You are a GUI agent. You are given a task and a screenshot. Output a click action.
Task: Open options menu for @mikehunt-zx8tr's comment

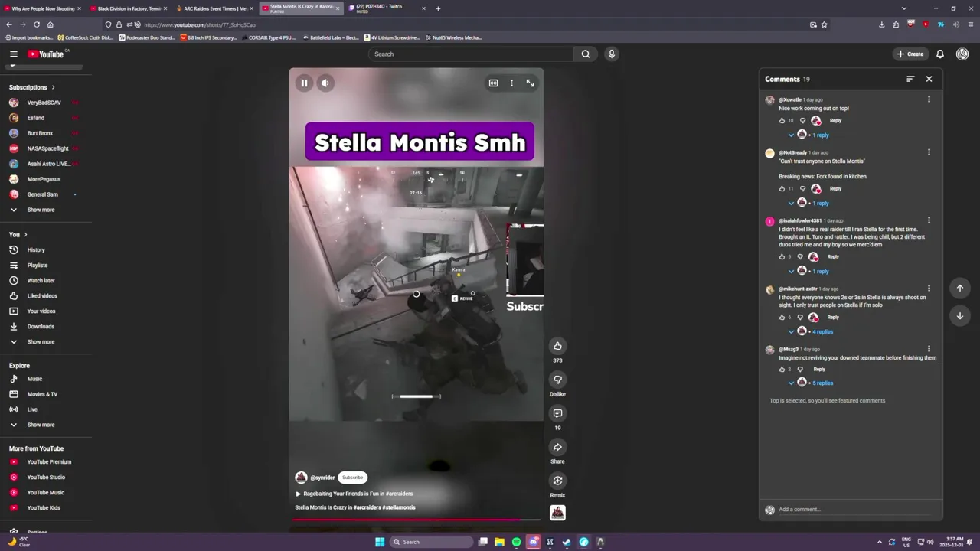tap(929, 289)
